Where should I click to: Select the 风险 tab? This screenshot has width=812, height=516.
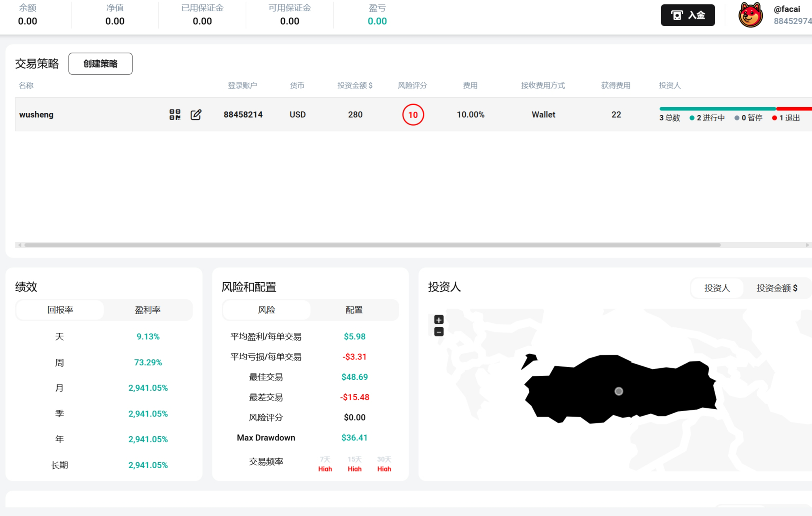tap(266, 310)
